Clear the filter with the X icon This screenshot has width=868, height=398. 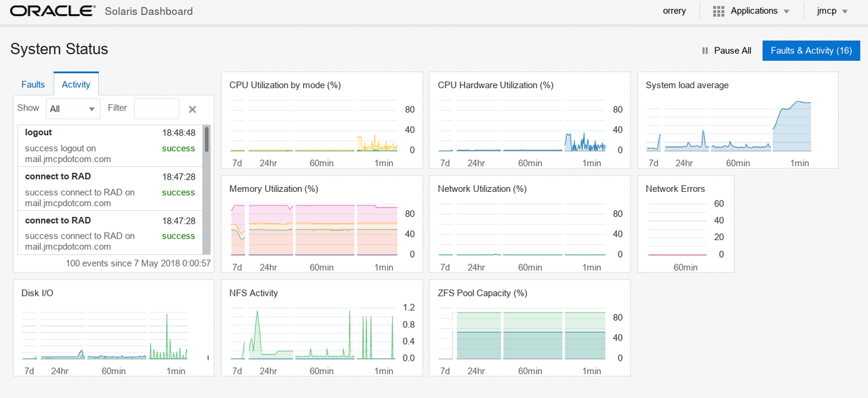[192, 109]
